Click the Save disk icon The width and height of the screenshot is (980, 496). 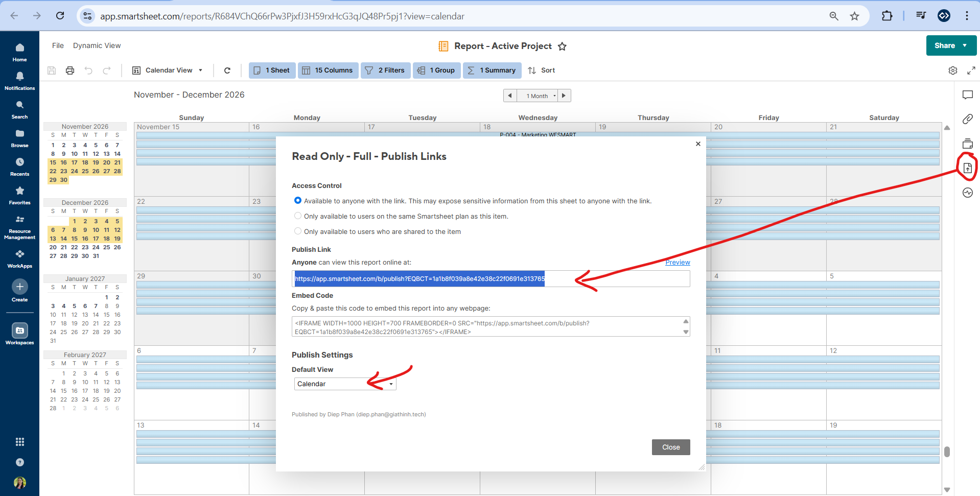[52, 70]
